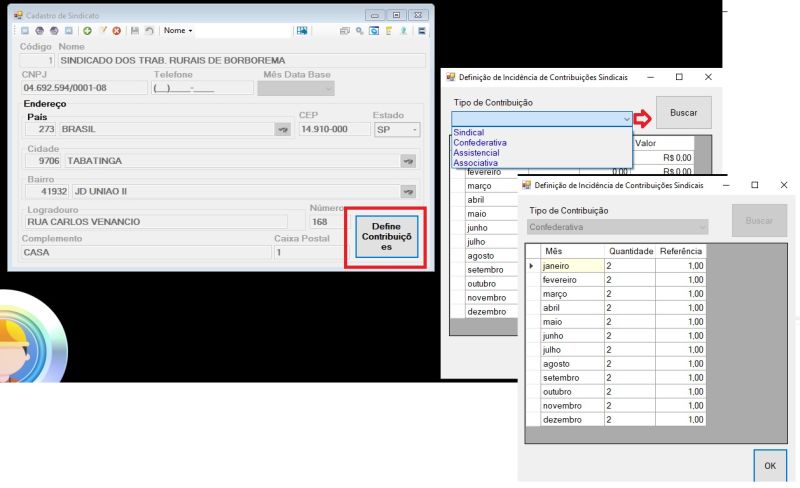
Task: Edit record with pencil icon
Action: [x=103, y=31]
